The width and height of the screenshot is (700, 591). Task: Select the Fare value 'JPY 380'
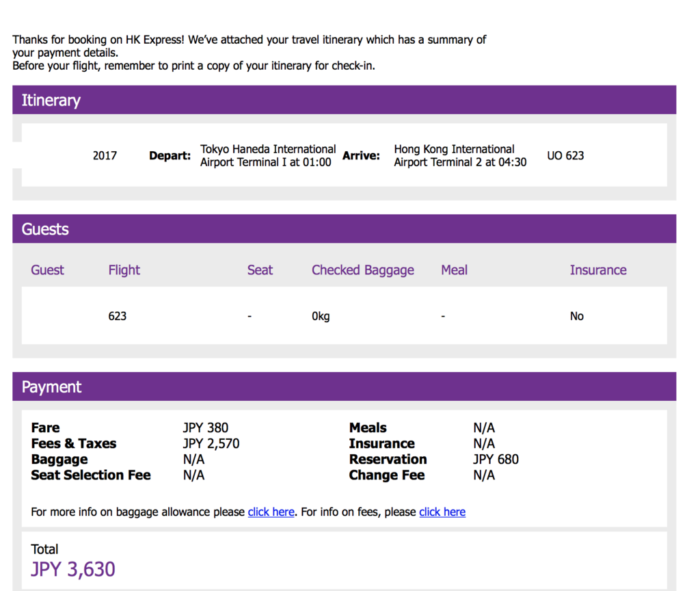[205, 428]
